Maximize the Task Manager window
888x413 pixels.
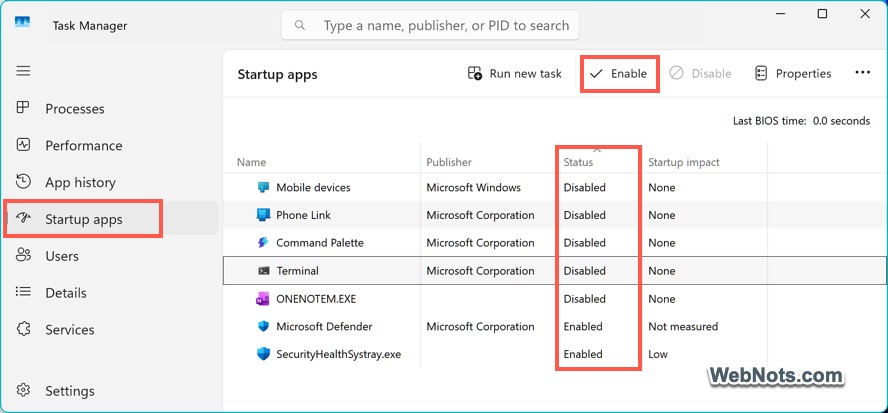coord(822,14)
